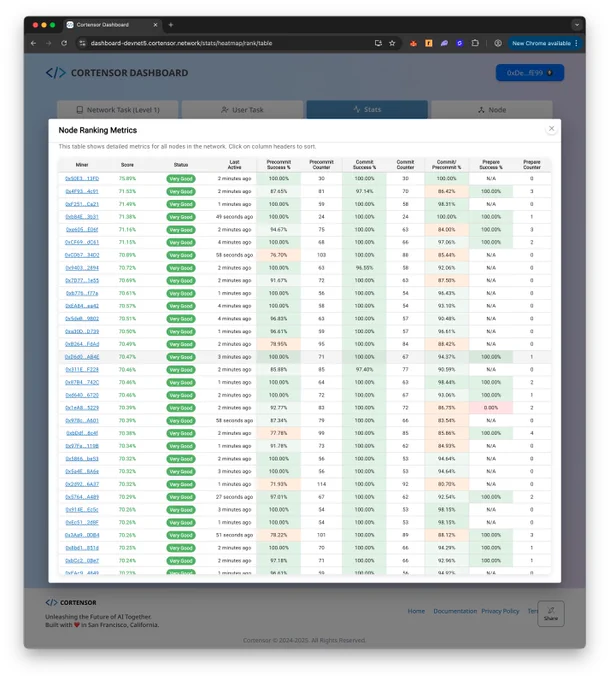Open the miner link with score 71.15%
Screen dimensions: 610x680
[82, 242]
